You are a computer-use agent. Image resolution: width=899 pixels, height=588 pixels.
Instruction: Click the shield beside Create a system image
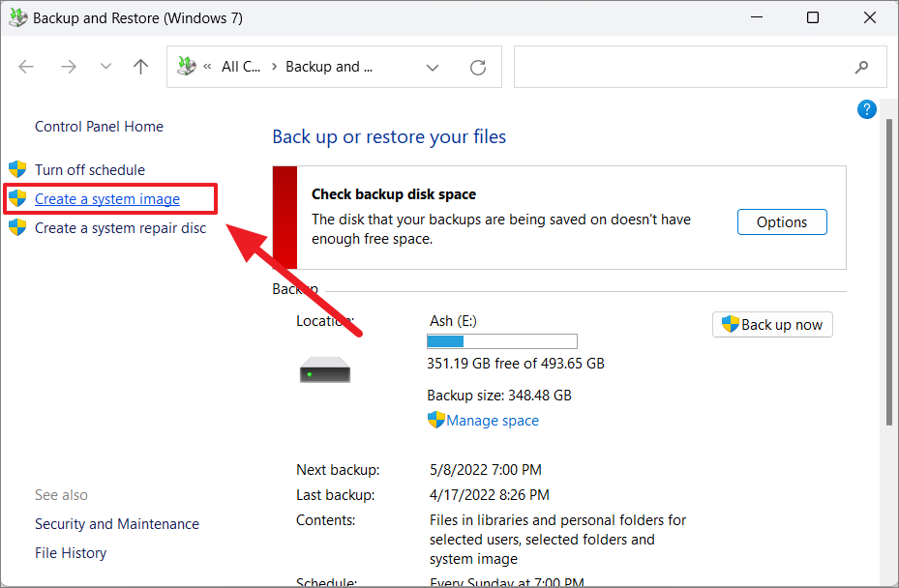17,198
